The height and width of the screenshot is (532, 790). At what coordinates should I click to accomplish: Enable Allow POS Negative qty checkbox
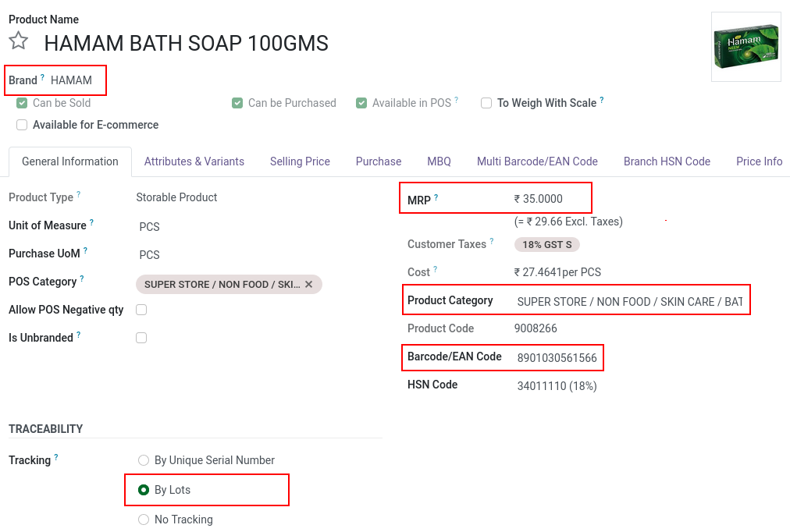[x=141, y=310]
